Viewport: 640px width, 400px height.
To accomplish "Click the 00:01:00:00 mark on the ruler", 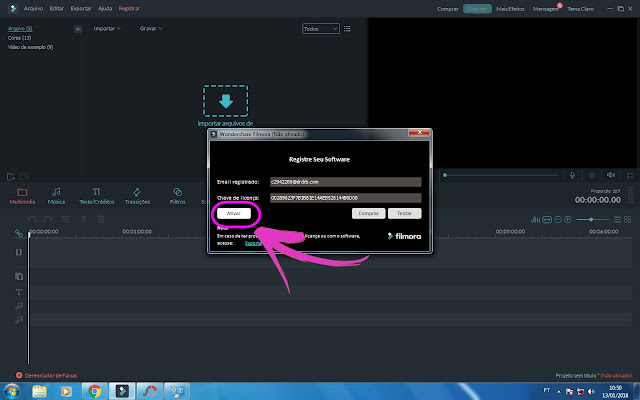I will 137,231.
